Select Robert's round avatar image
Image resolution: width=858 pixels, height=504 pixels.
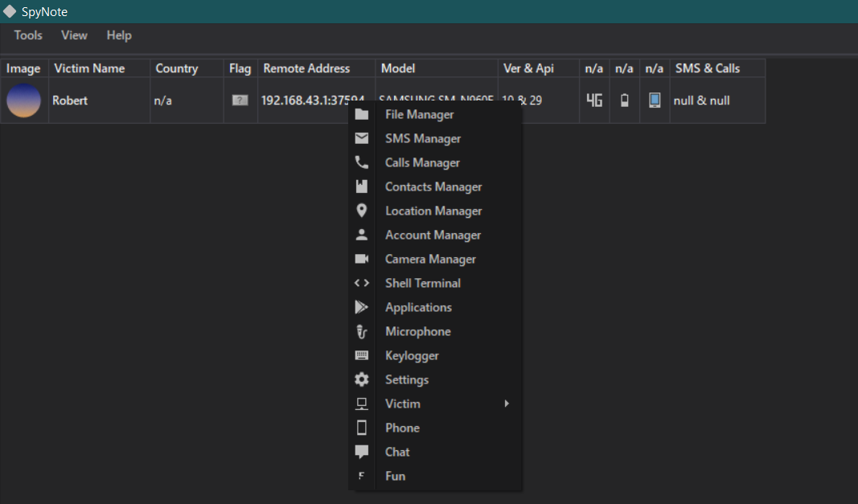(23, 100)
